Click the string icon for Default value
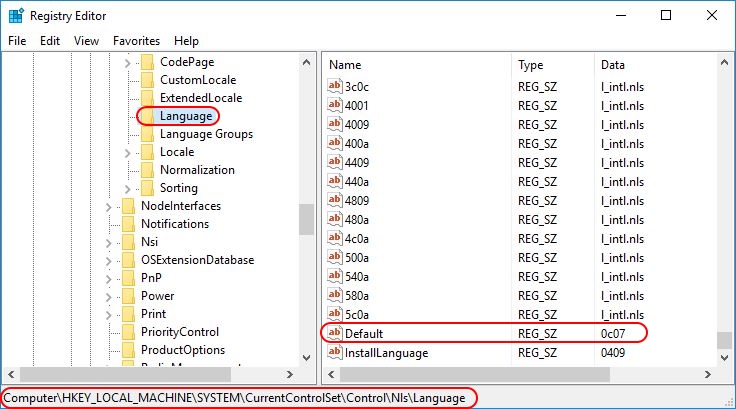The width and height of the screenshot is (736, 409). coord(335,333)
